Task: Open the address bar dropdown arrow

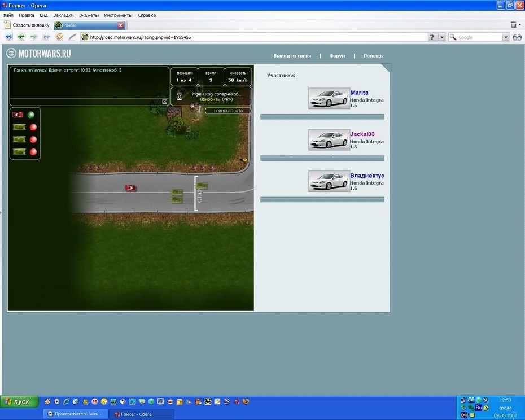Action: (x=442, y=37)
